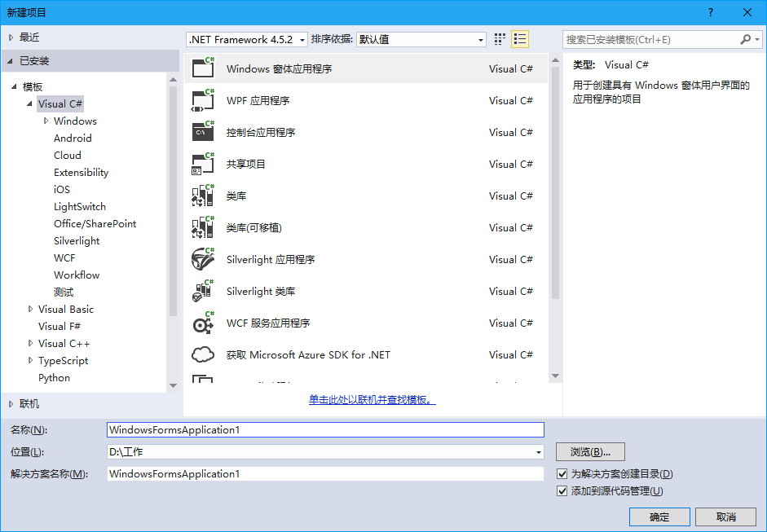Click the Silverlight 应用程序 icon
Image resolution: width=767 pixels, height=532 pixels.
[x=203, y=259]
